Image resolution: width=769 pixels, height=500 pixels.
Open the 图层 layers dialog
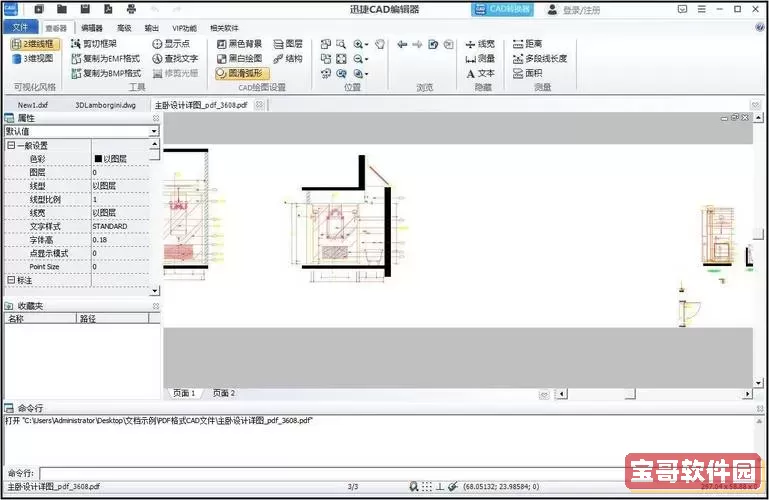[288, 44]
